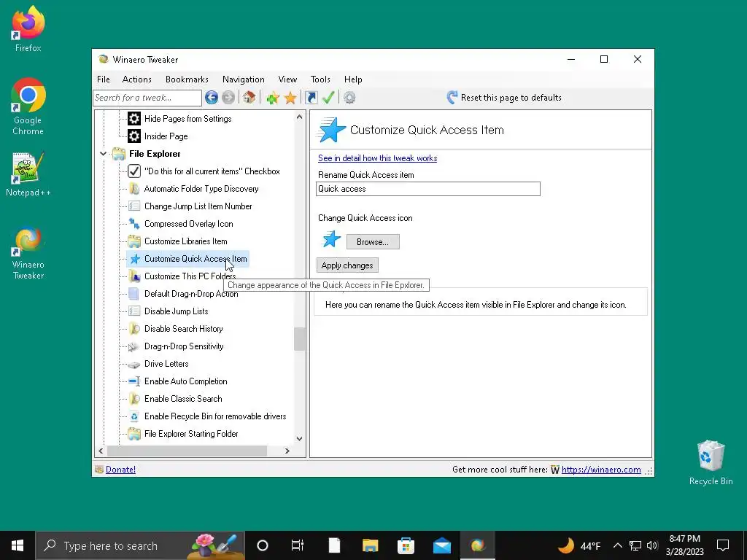Click the Donate! link
This screenshot has height=560, width=747.
[120, 470]
